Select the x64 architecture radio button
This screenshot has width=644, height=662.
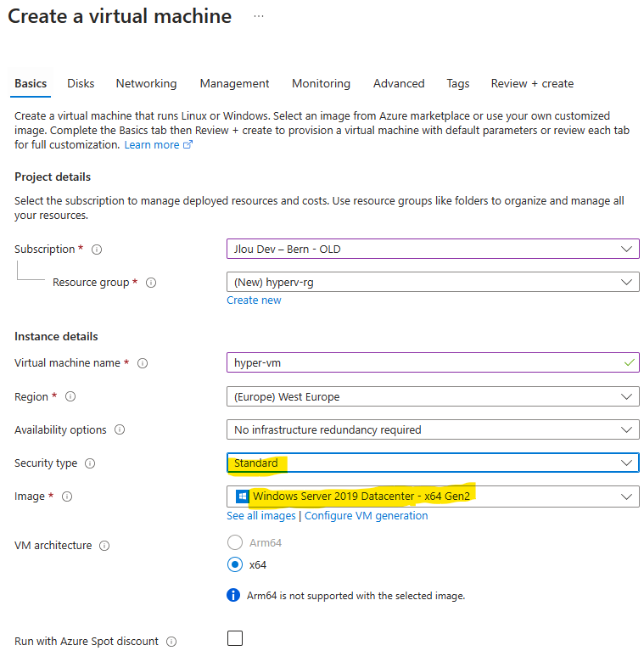(234, 564)
